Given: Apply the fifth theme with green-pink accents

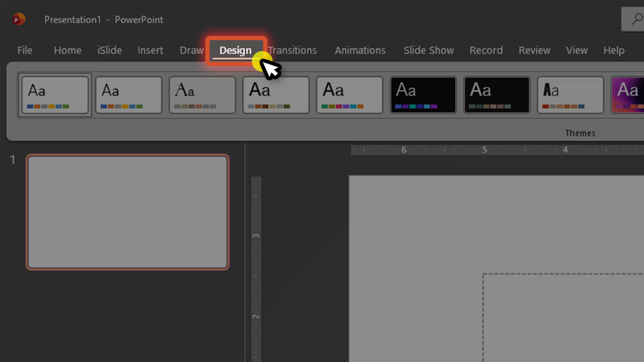Looking at the screenshot, I should pos(350,95).
